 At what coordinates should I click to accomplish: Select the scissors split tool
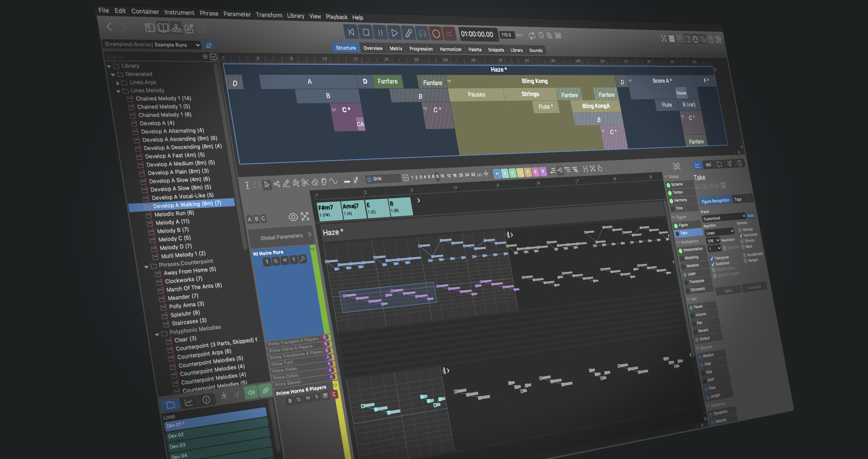[x=305, y=183]
